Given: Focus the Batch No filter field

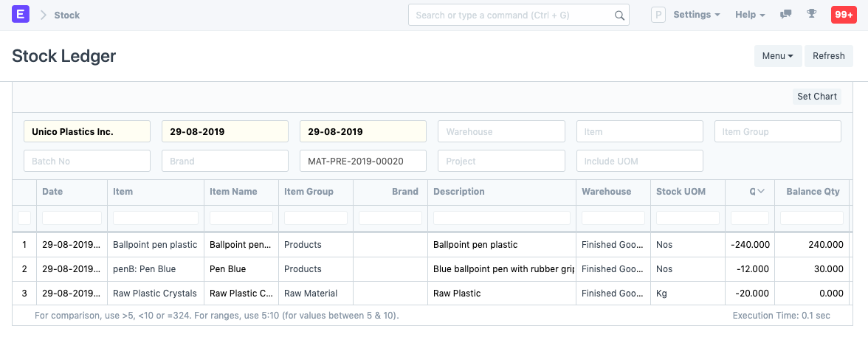Looking at the screenshot, I should [87, 162].
